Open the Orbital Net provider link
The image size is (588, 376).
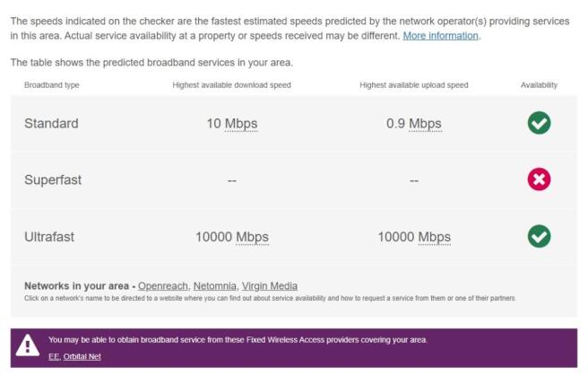tap(82, 356)
